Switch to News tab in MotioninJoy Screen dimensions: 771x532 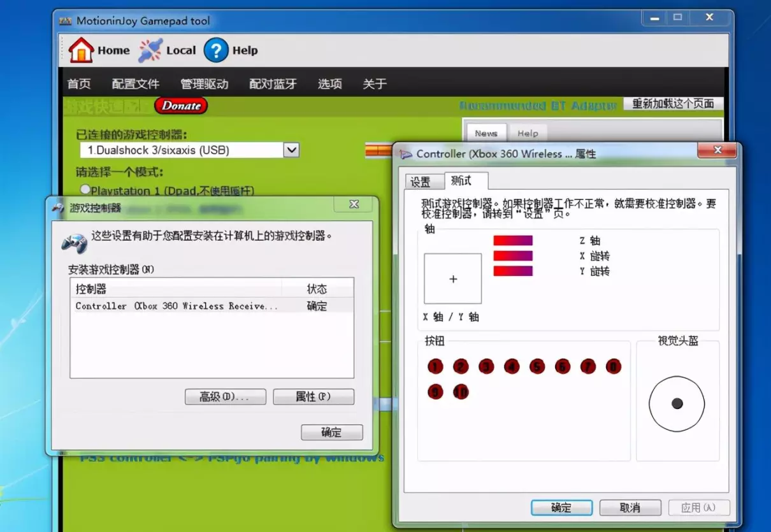pos(486,133)
